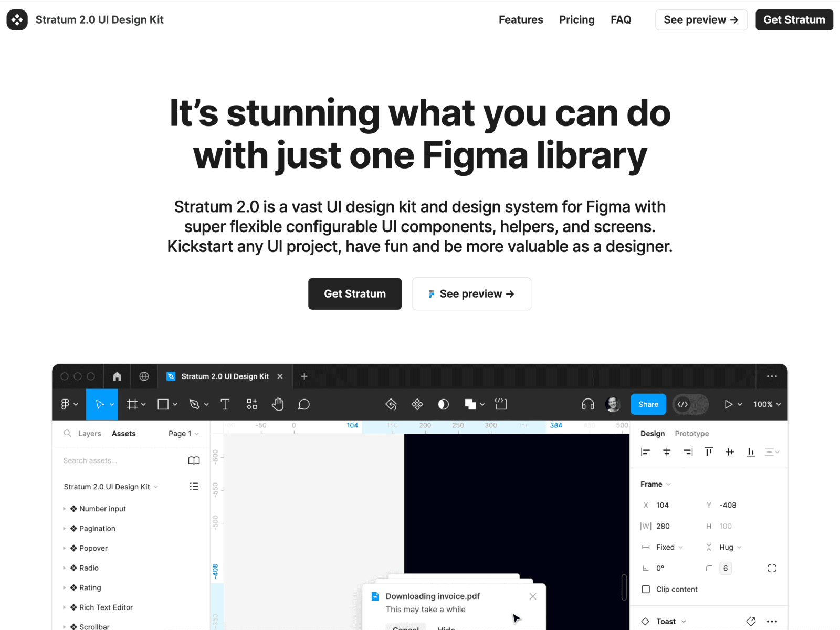Select the Pen tool
The height and width of the screenshot is (630, 840).
point(194,404)
